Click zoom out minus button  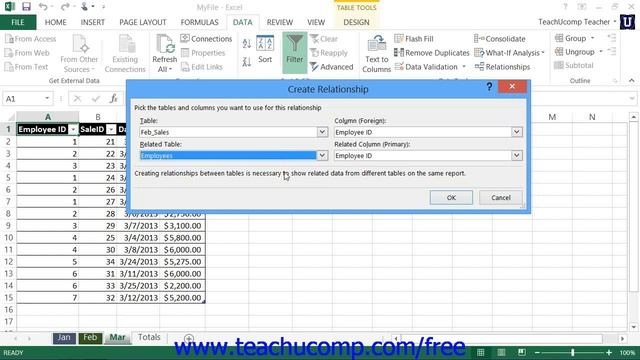[537, 353]
